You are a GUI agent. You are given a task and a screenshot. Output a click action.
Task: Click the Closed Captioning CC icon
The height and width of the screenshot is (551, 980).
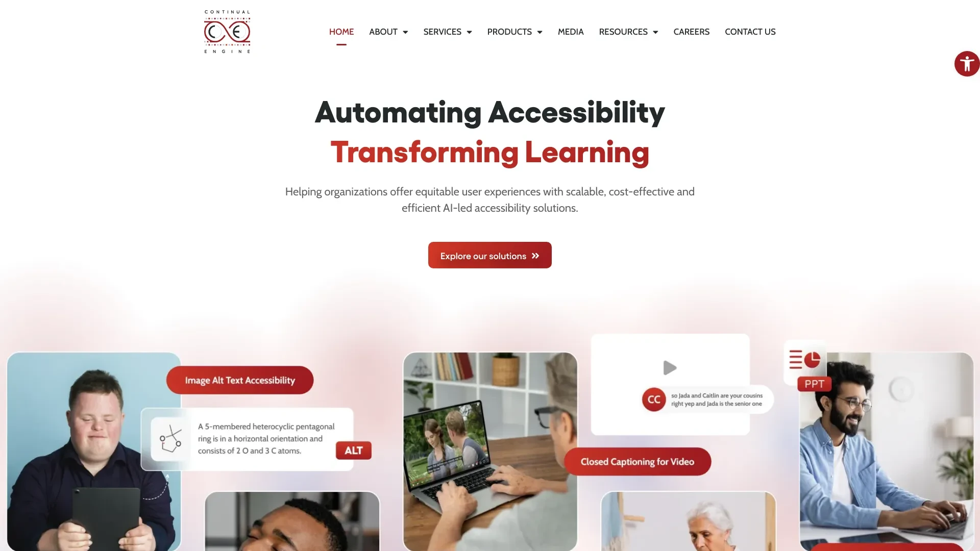tap(652, 399)
